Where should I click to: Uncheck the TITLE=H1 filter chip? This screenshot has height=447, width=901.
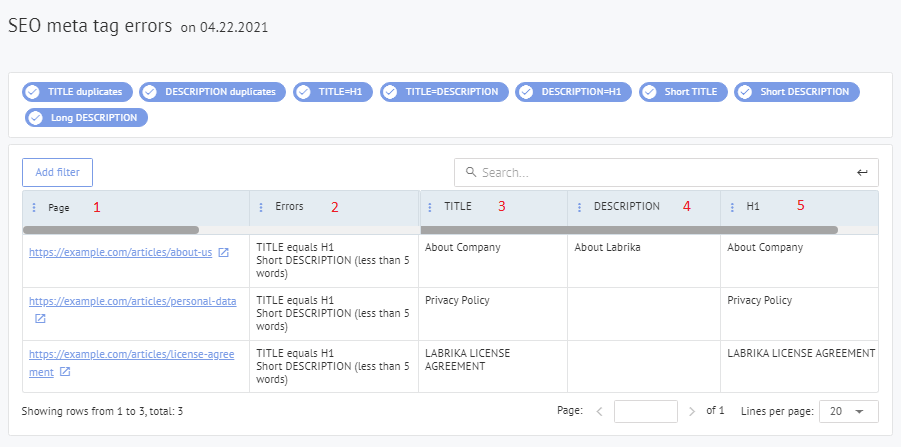pyautogui.click(x=333, y=92)
